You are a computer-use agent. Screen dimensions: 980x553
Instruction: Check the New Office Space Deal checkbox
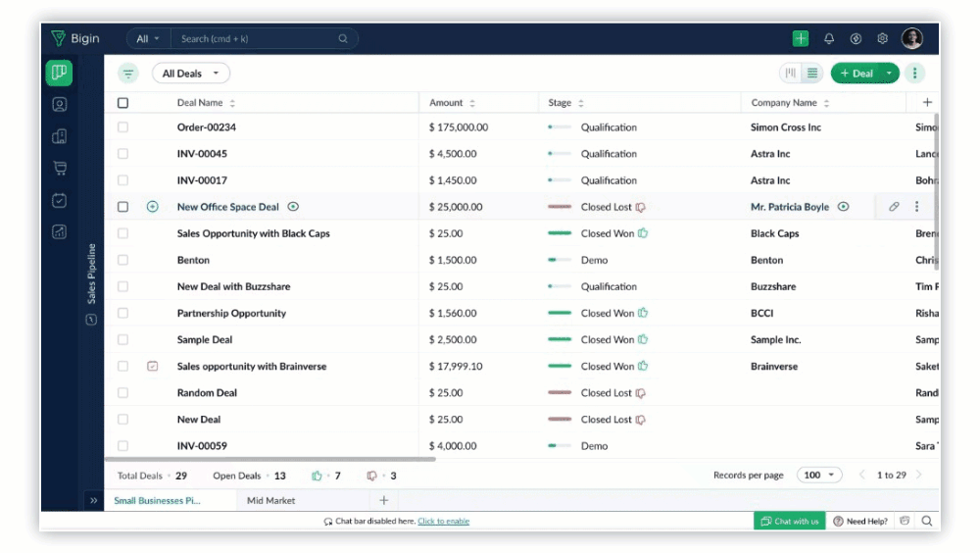coord(123,207)
